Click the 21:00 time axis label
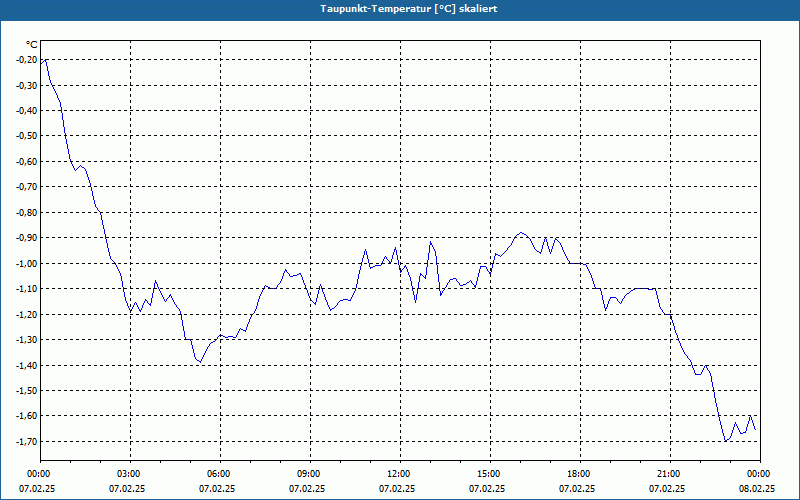800x500 pixels. point(670,474)
